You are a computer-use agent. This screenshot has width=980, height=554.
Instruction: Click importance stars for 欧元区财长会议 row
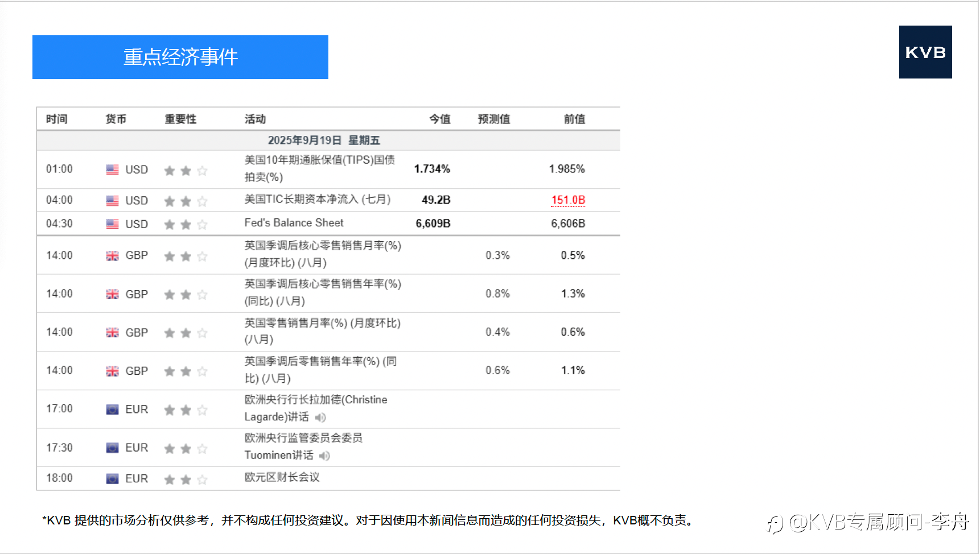186,479
